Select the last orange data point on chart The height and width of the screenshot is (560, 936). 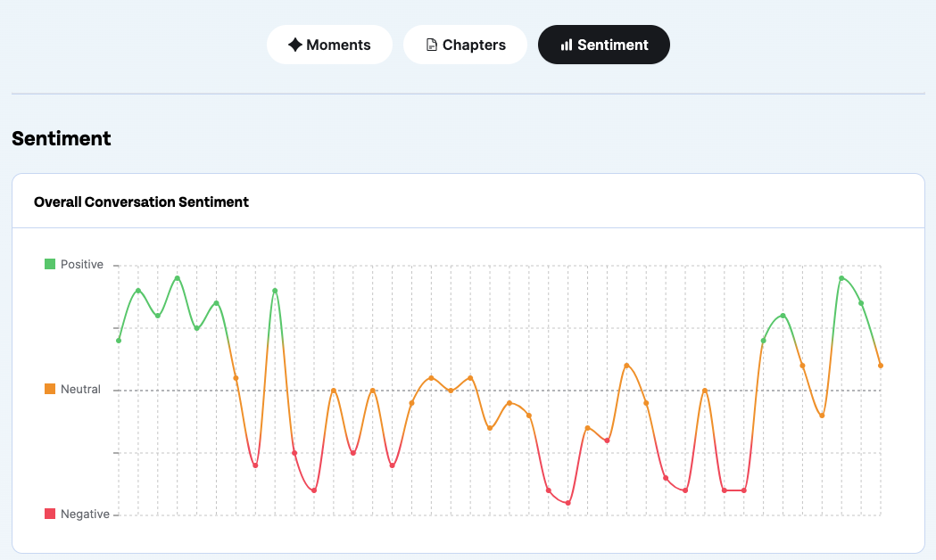pyautogui.click(x=881, y=366)
